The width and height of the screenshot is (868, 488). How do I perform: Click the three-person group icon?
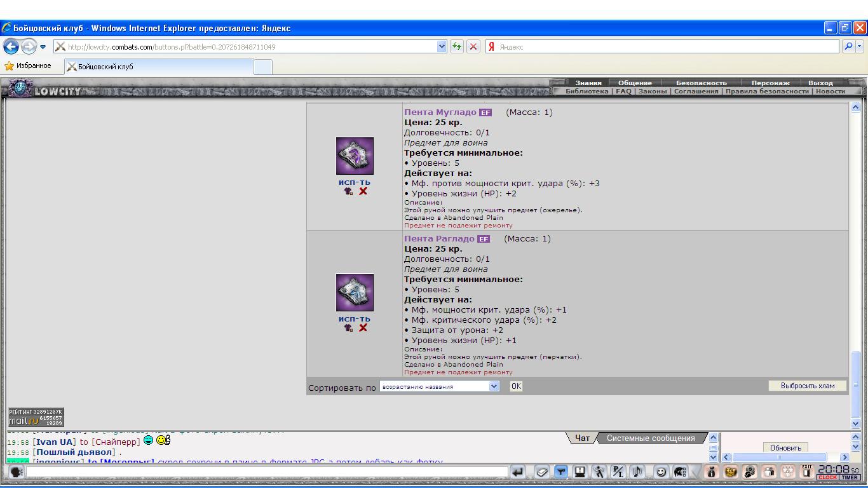788,472
